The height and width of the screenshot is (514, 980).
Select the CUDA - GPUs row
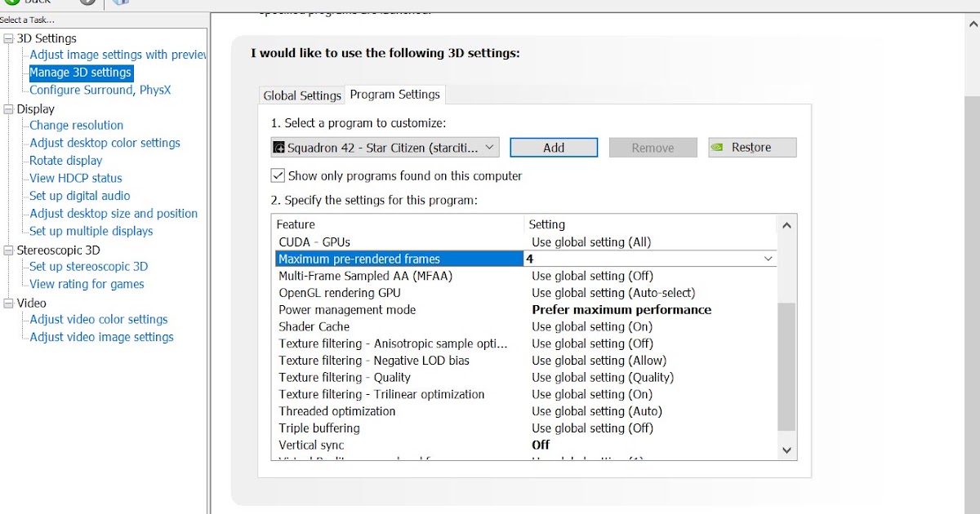click(x=524, y=241)
